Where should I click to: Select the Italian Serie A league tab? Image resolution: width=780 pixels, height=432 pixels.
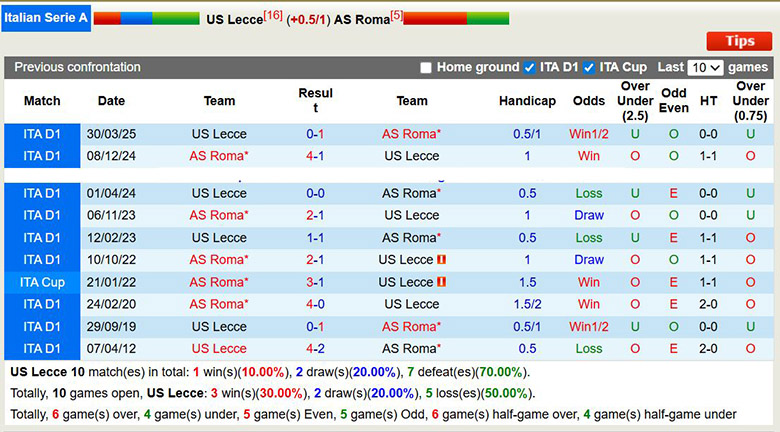point(45,18)
